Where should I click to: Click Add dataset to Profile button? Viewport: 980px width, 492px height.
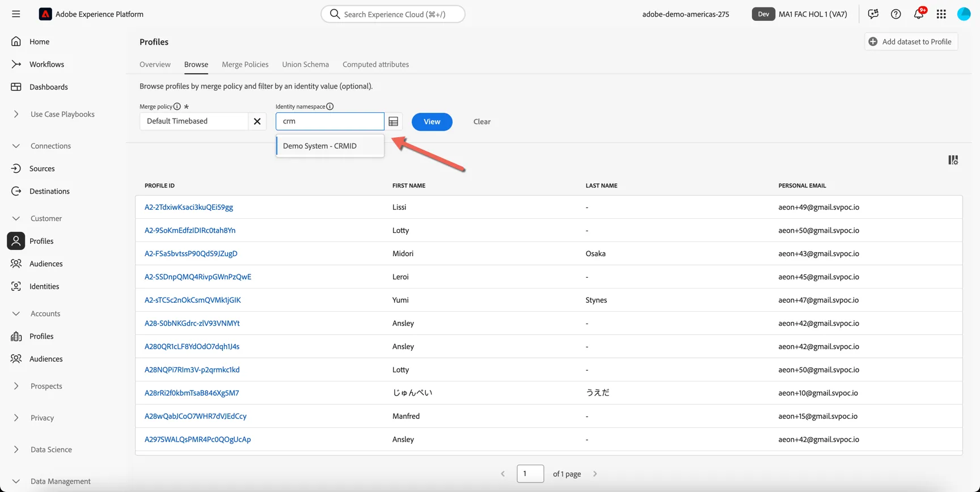tap(911, 41)
